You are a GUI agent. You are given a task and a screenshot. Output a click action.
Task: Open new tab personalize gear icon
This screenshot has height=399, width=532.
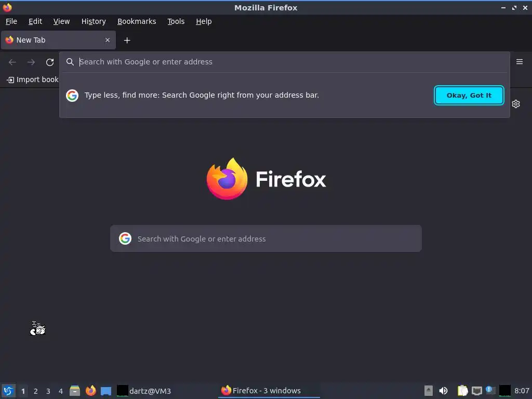click(516, 104)
